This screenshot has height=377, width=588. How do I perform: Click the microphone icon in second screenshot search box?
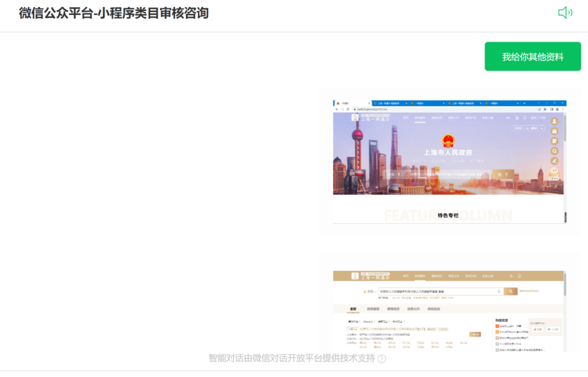pyautogui.click(x=499, y=291)
